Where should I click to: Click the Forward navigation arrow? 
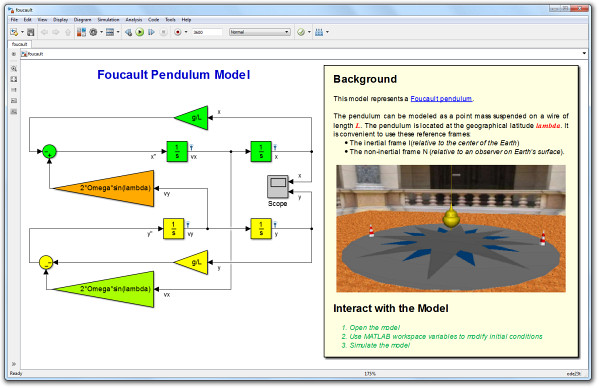click(x=56, y=32)
